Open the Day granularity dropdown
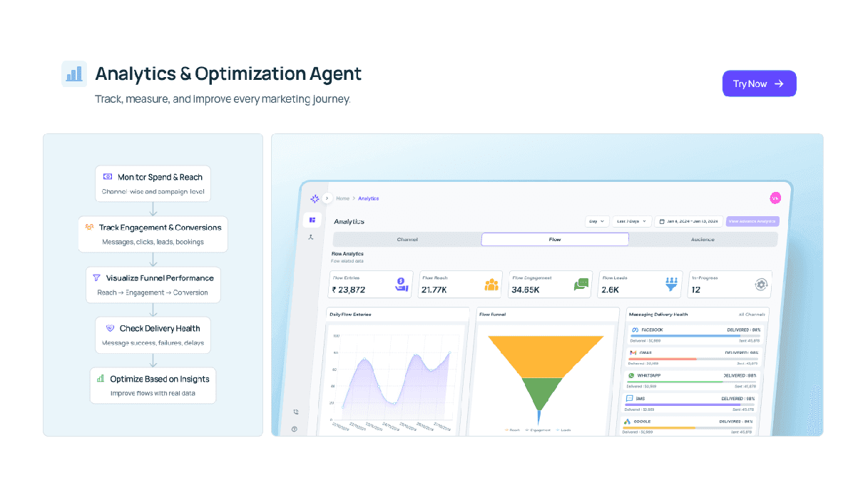Image resolution: width=868 pixels, height=483 pixels. (597, 221)
